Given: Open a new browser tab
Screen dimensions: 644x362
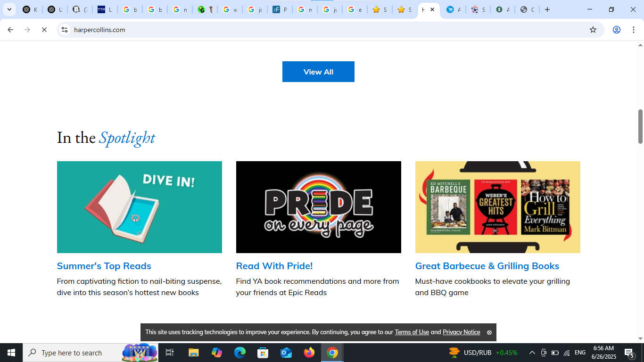Looking at the screenshot, I should click(x=547, y=9).
